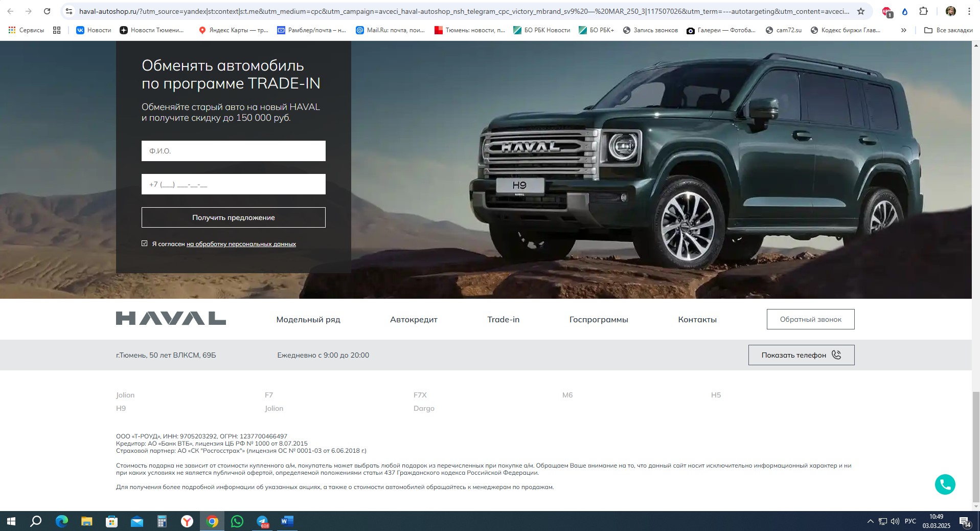Open the H9 footer link

[121, 408]
